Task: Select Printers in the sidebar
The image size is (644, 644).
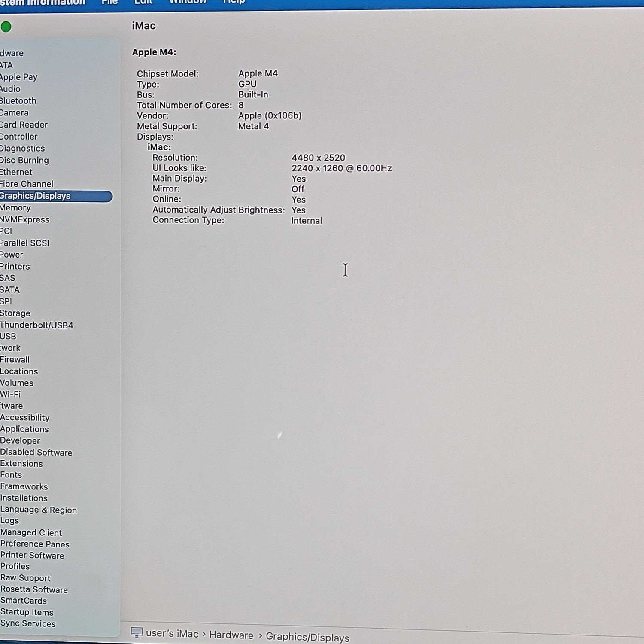Action: click(15, 266)
